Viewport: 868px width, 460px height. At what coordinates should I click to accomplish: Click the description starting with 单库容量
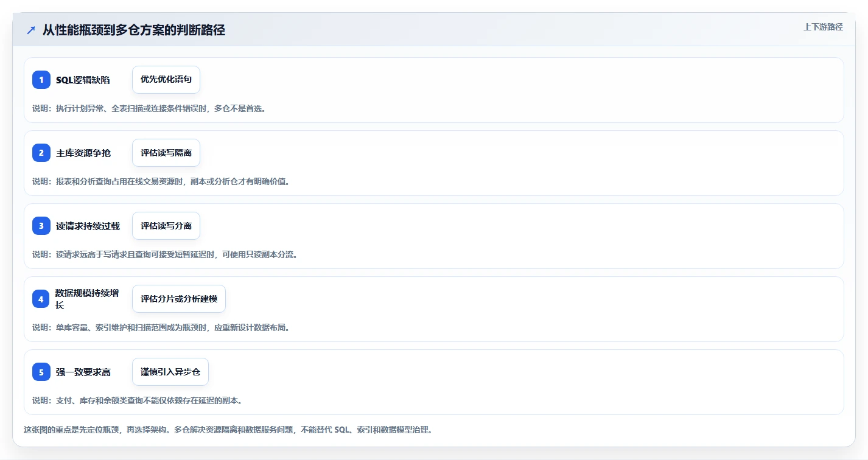161,327
